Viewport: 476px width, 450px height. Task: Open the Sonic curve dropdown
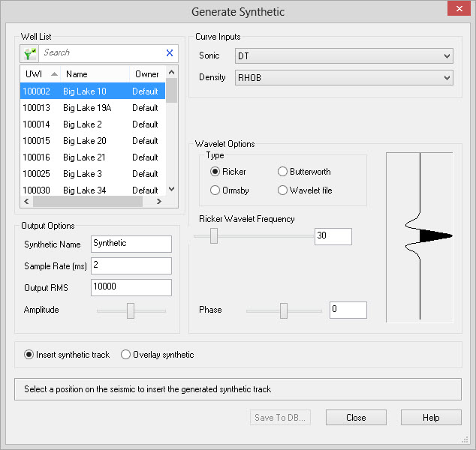344,56
